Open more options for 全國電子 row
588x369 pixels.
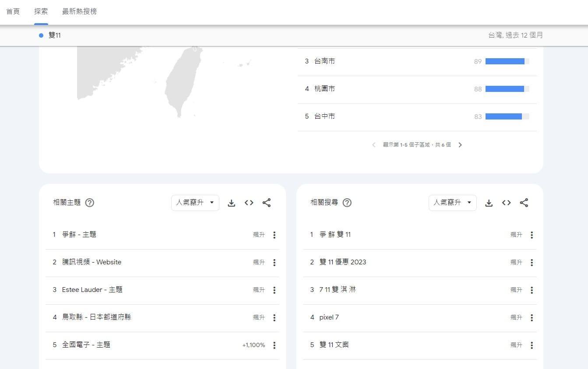coord(275,345)
